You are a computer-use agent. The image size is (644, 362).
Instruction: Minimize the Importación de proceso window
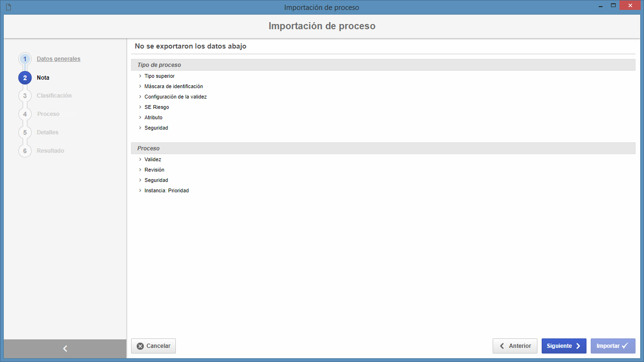pyautogui.click(x=600, y=6)
